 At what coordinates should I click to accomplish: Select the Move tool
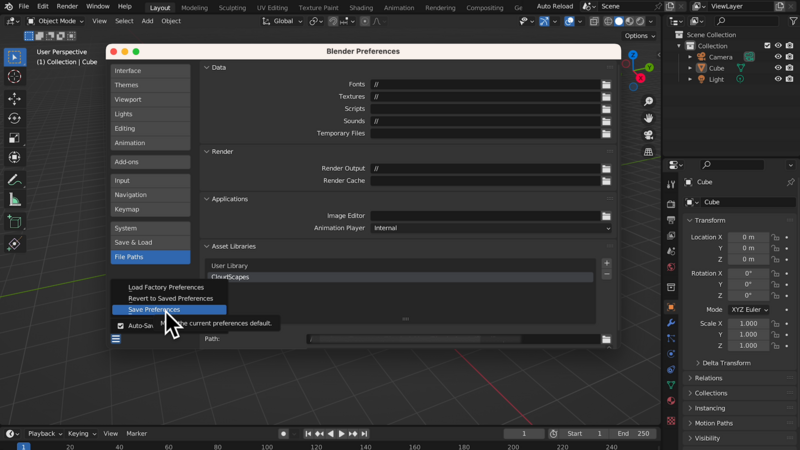click(x=14, y=98)
